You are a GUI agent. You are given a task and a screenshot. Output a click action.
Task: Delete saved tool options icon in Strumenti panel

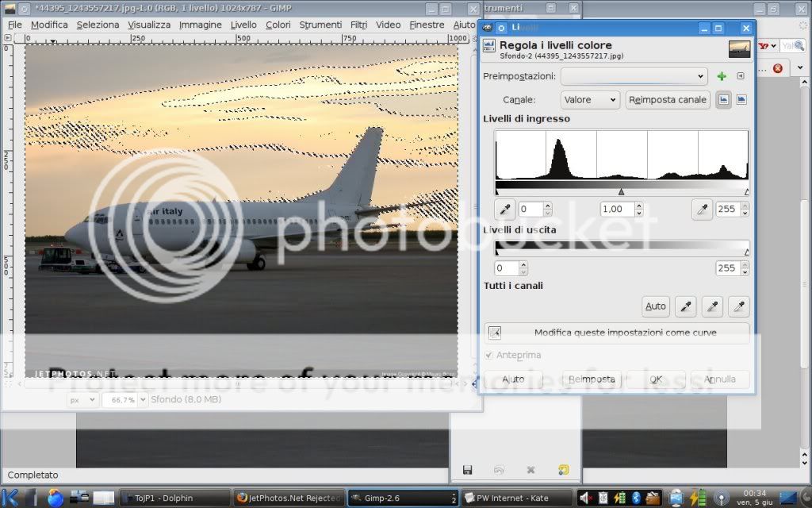click(530, 470)
